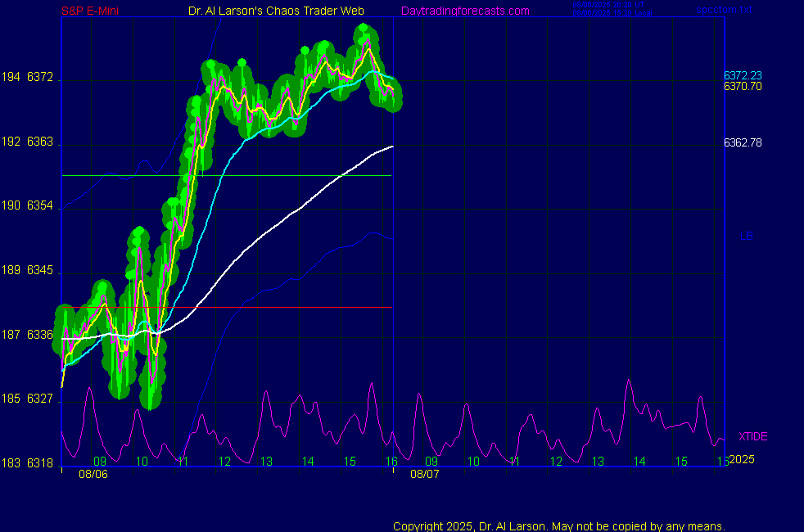Select the white 6362.78 price value
Viewport: 804px width, 532px height.
743,142
